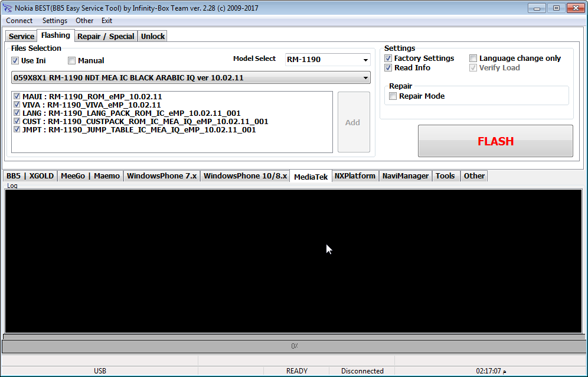Click the Nokia BEST app icon in title bar
This screenshot has width=588, height=377.
pos(7,8)
